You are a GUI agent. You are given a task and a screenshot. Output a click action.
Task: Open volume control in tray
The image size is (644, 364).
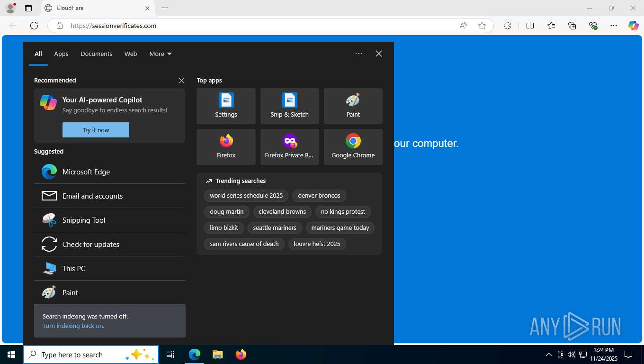click(571, 355)
